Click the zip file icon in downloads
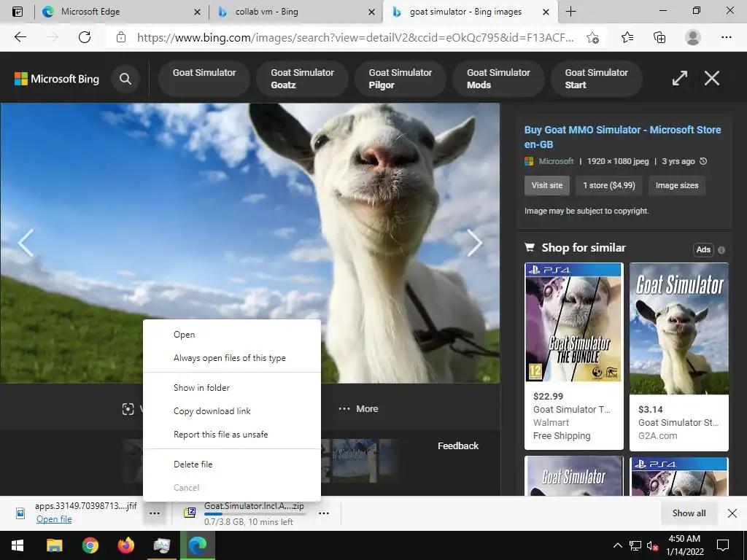Screen dimensions: 747x560 [190, 513]
